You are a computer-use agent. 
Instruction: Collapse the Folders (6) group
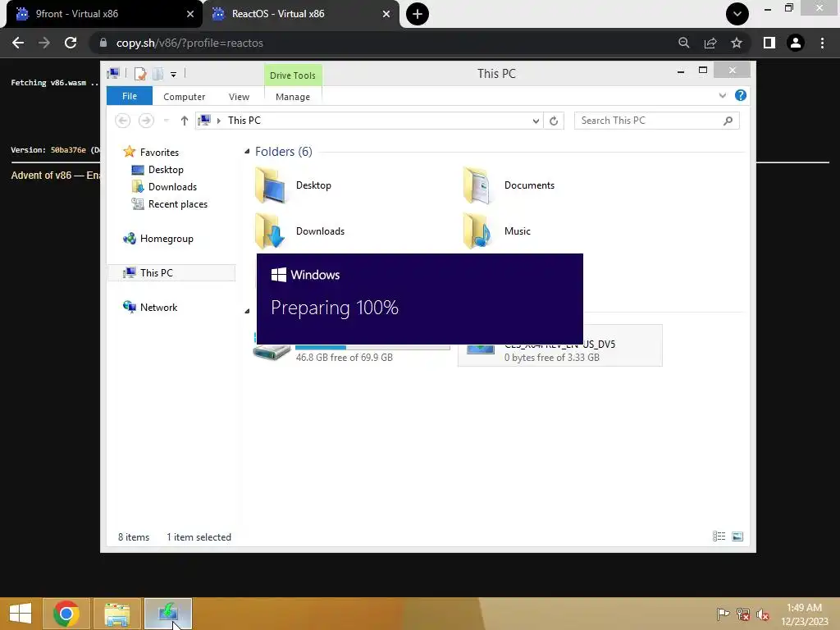tap(247, 152)
